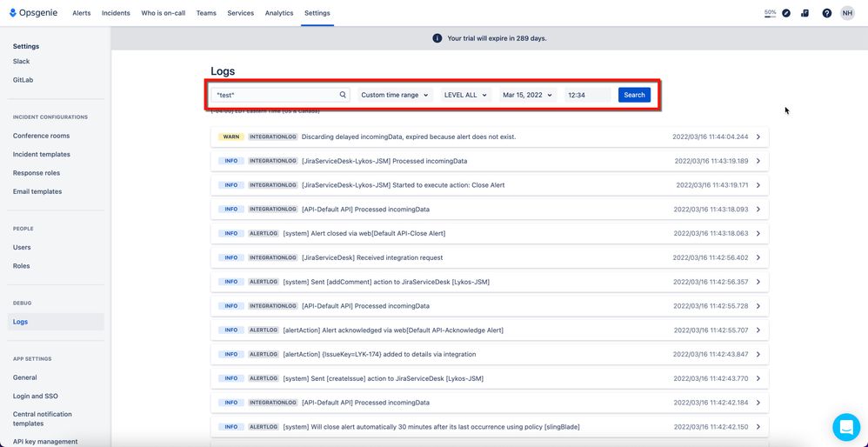This screenshot has height=447, width=868.
Task: Click the trial info icon in banner
Action: (437, 38)
